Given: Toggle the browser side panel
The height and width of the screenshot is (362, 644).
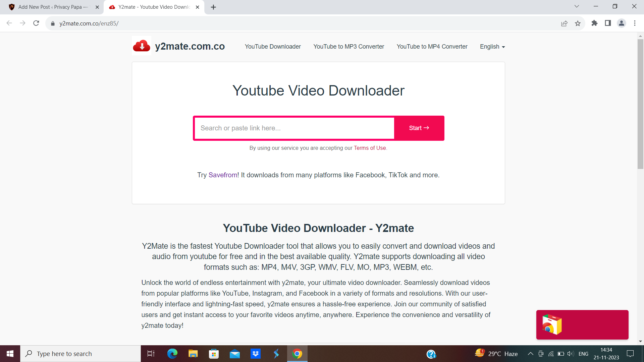Looking at the screenshot, I should (x=608, y=23).
